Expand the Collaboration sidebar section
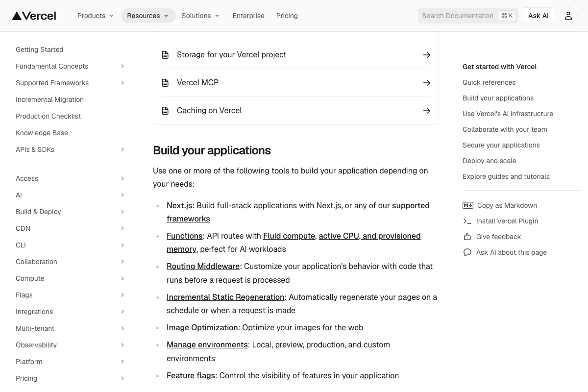 [x=122, y=262]
